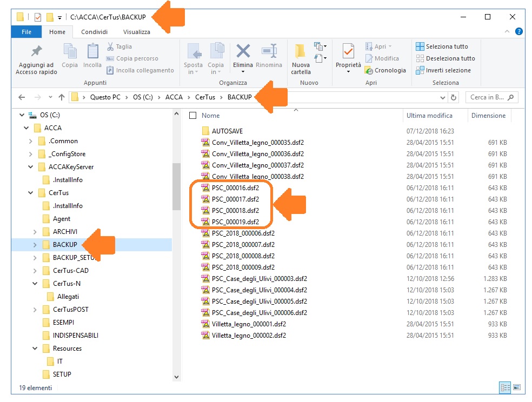Open the Cronologia history button

coord(385,70)
